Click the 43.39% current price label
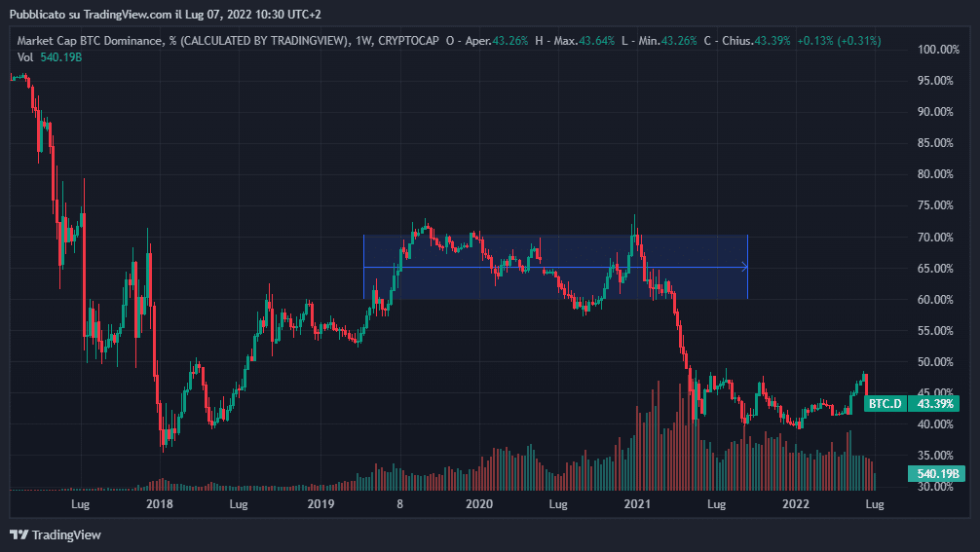980x552 pixels. point(937,403)
